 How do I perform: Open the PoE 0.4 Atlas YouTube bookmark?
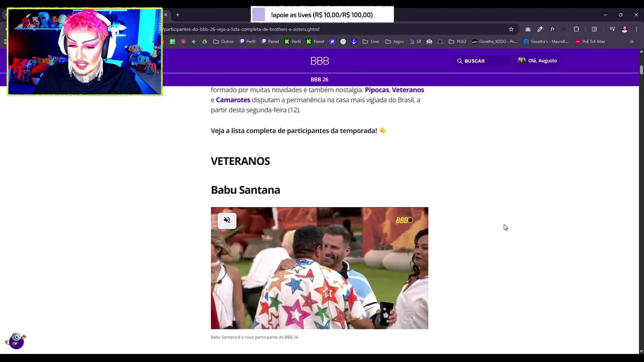point(590,42)
